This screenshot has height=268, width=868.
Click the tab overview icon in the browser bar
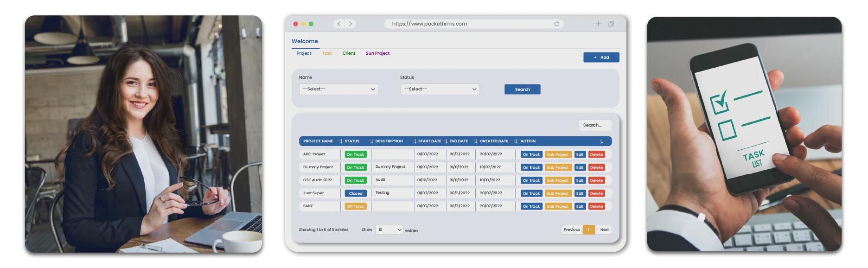[611, 24]
